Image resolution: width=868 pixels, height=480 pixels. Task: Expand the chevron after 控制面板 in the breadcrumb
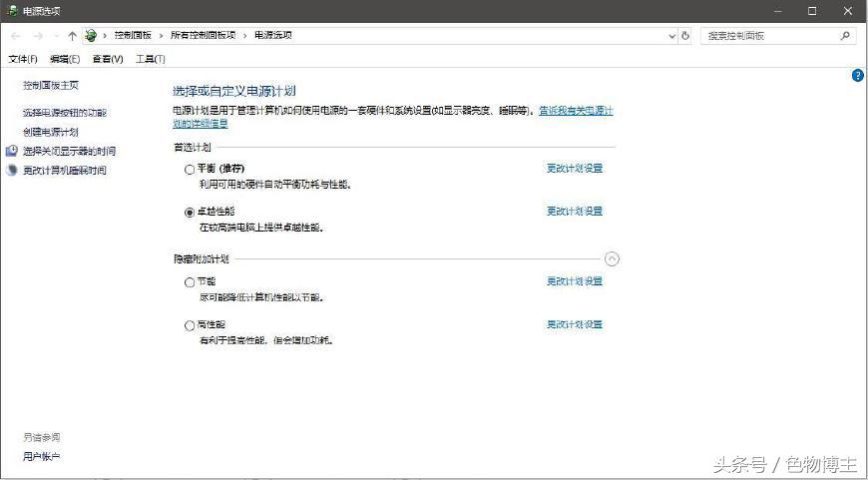pyautogui.click(x=161, y=36)
